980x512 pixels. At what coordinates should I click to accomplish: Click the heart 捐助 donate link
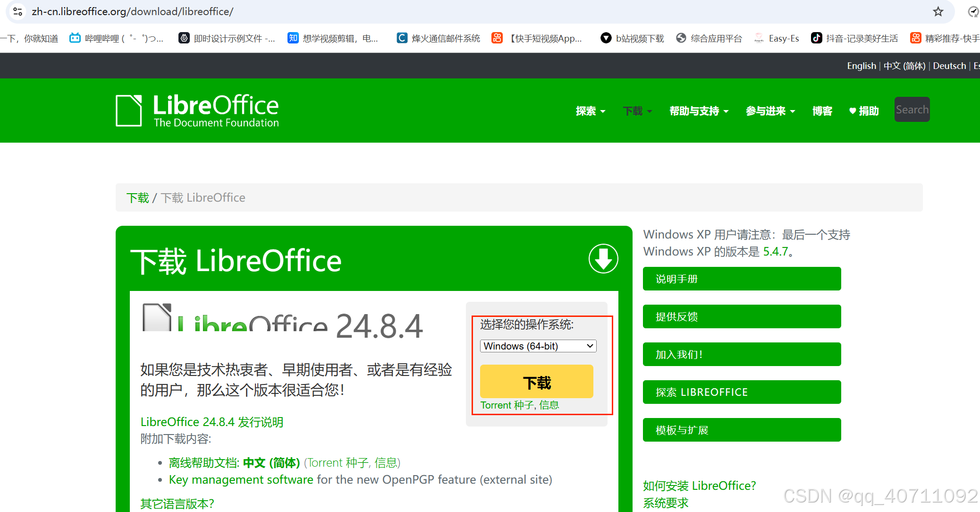pos(864,111)
